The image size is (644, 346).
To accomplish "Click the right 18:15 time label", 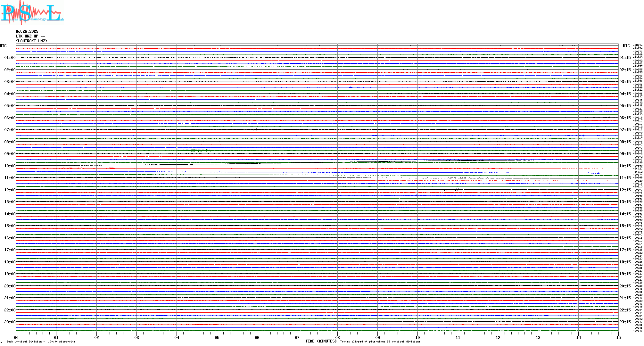I will click(x=625, y=262).
